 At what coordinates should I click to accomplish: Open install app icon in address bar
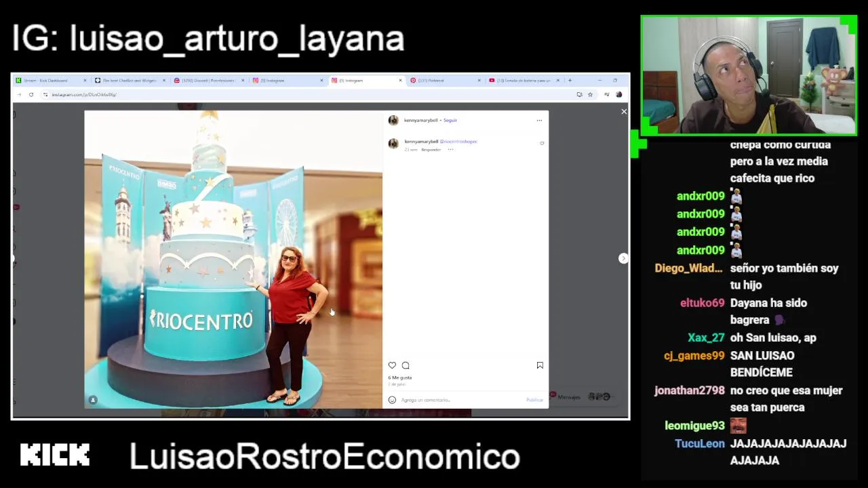[579, 94]
